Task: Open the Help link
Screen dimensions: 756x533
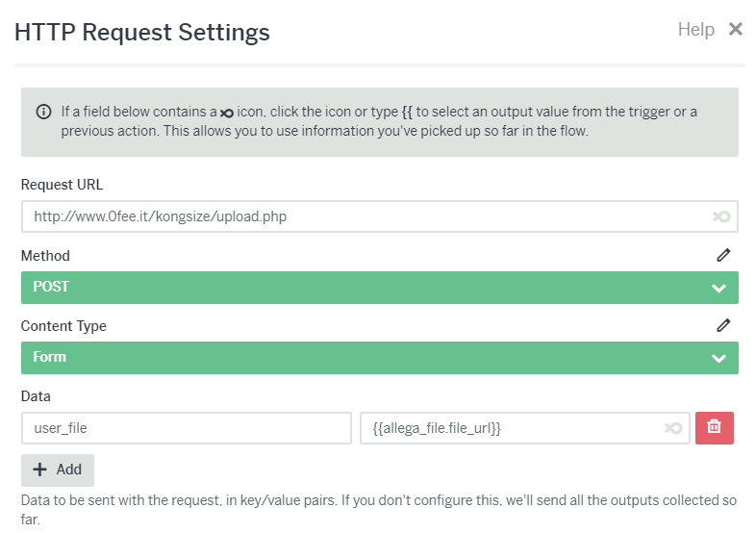Action: pyautogui.click(x=695, y=30)
